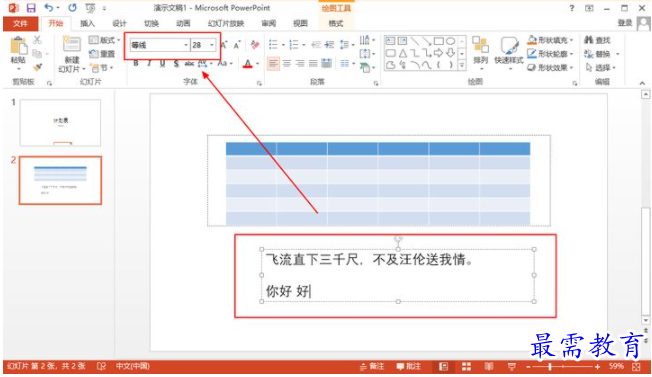Toggle Bold formatting
This screenshot has height=377, width=652.
[136, 63]
